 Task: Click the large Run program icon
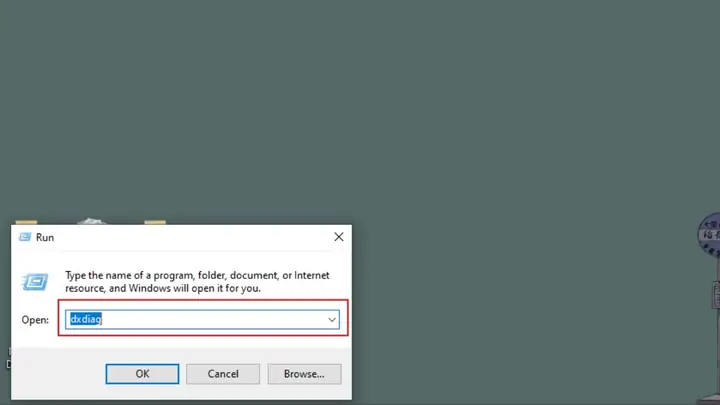(37, 281)
